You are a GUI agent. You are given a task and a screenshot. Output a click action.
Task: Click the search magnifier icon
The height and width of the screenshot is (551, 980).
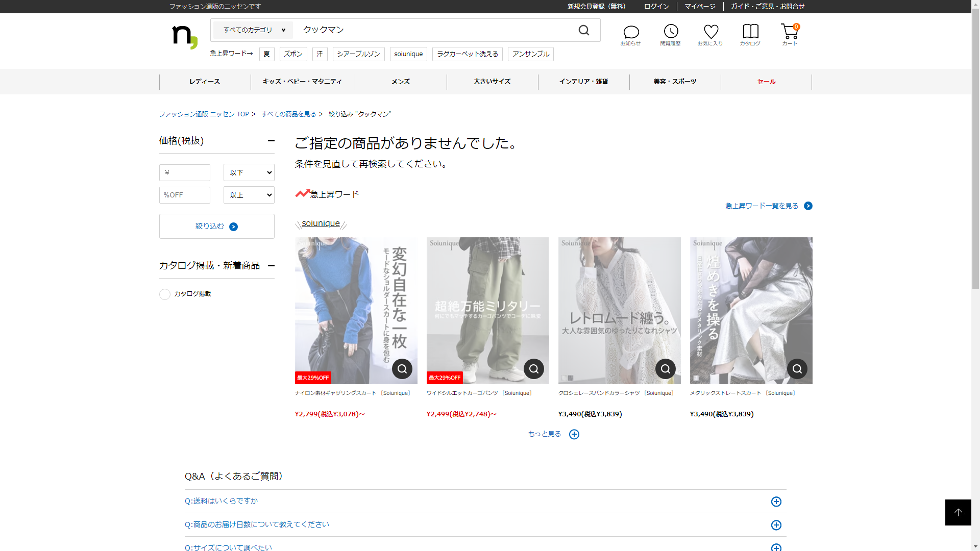pyautogui.click(x=583, y=31)
